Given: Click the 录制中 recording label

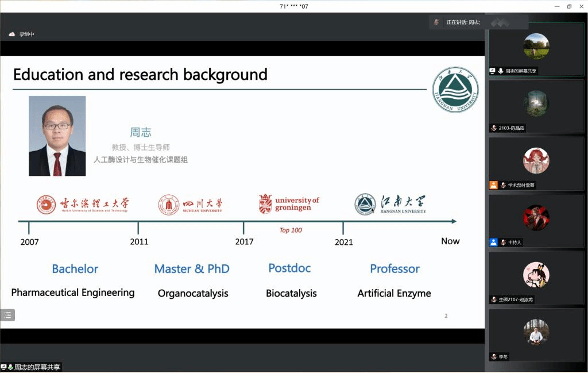Looking at the screenshot, I should (26, 34).
